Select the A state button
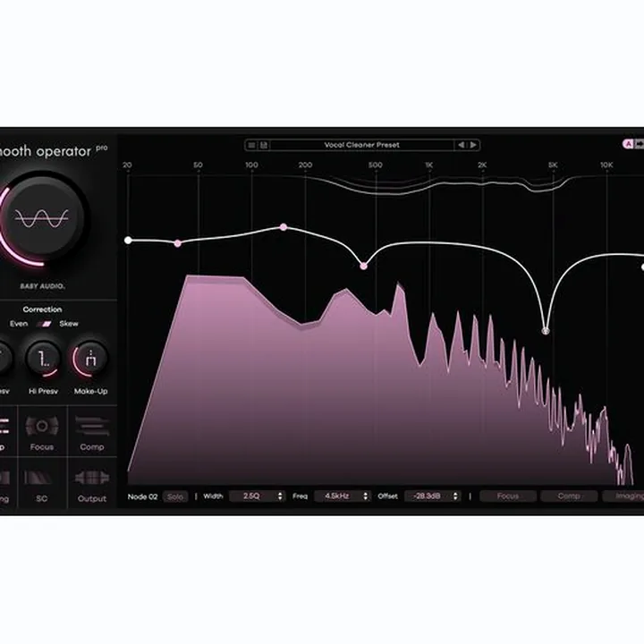 coord(628,144)
